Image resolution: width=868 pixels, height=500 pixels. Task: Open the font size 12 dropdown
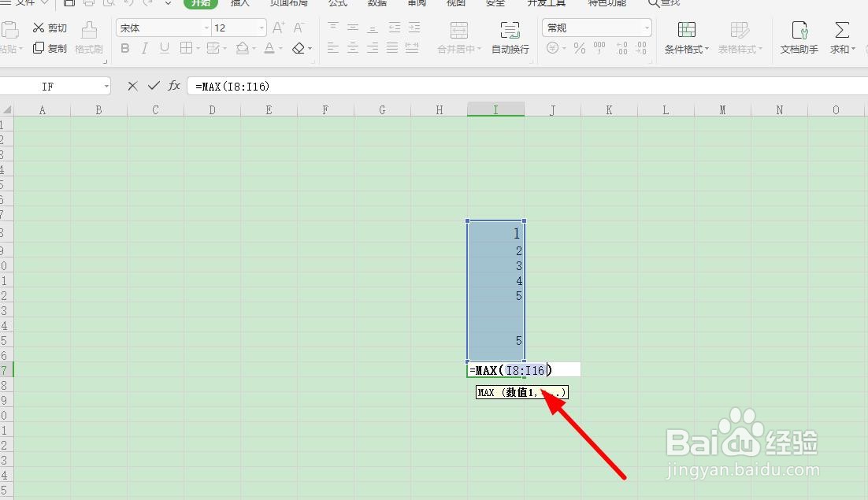pos(262,28)
